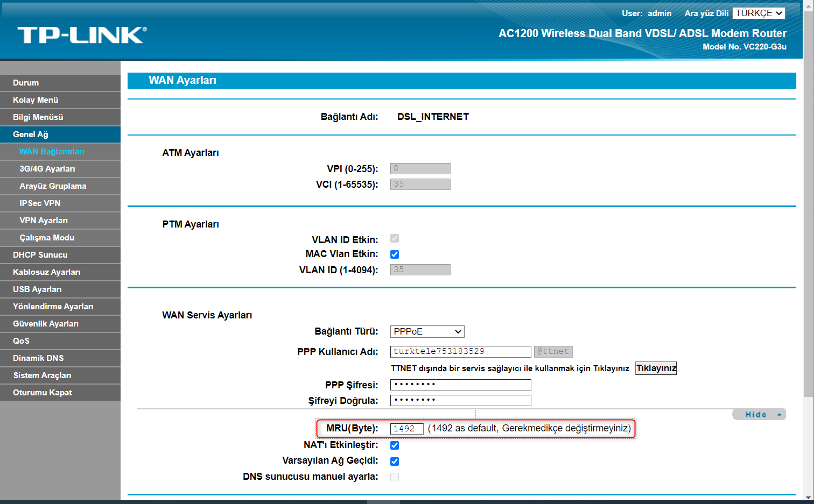The height and width of the screenshot is (504, 814).
Task: Open Yönlendirme Ayarları menu
Action: click(60, 307)
